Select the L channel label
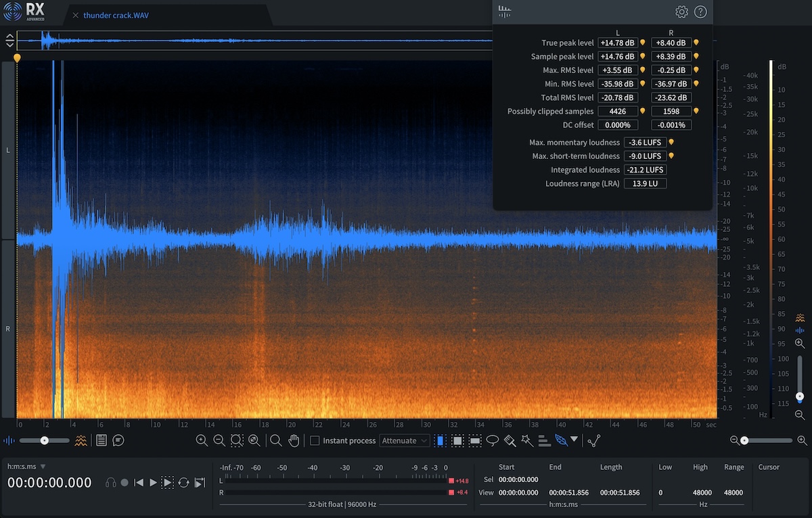The width and height of the screenshot is (812, 518). (8, 150)
